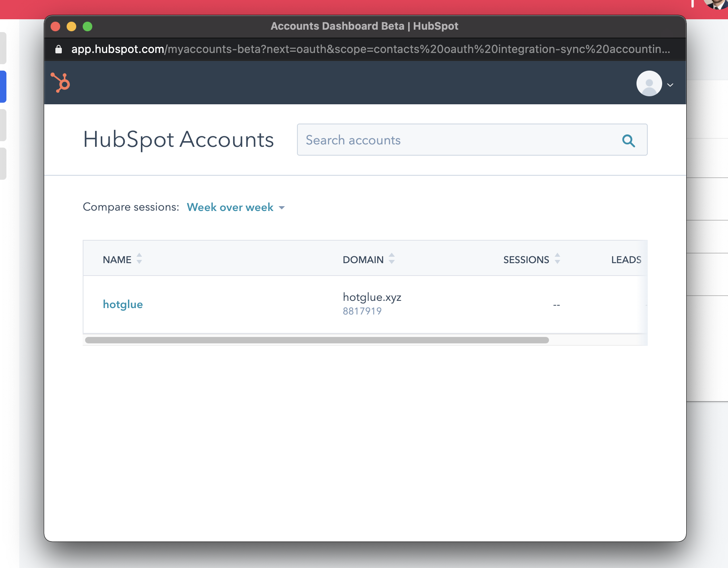Open the user avatar account menu
728x568 pixels.
pos(649,83)
